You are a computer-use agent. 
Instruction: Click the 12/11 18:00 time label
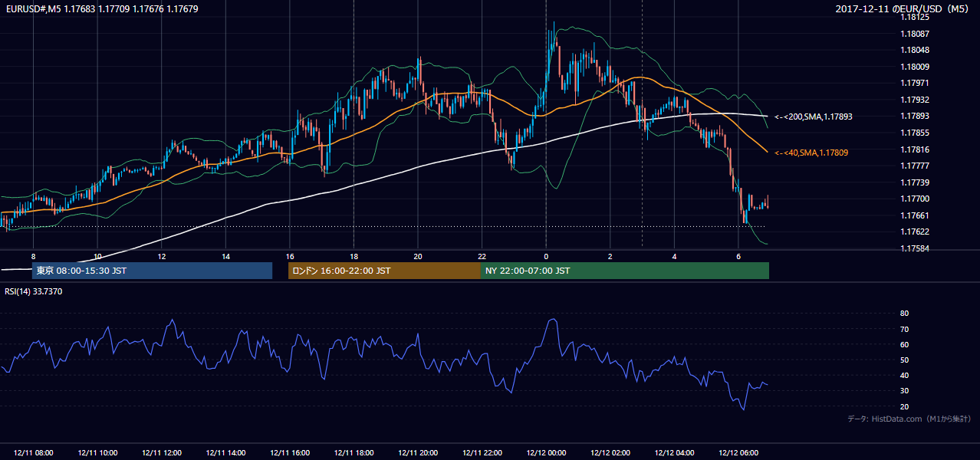click(354, 453)
